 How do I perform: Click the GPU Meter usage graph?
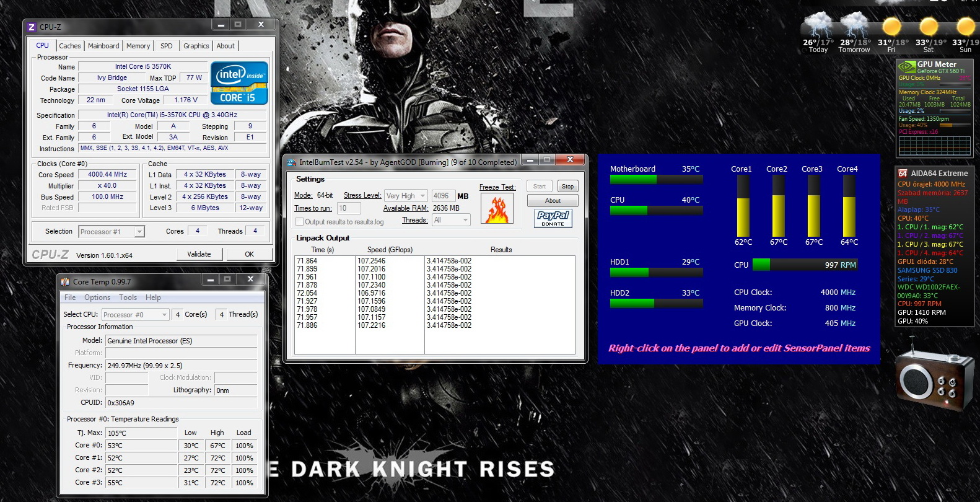pos(934,146)
